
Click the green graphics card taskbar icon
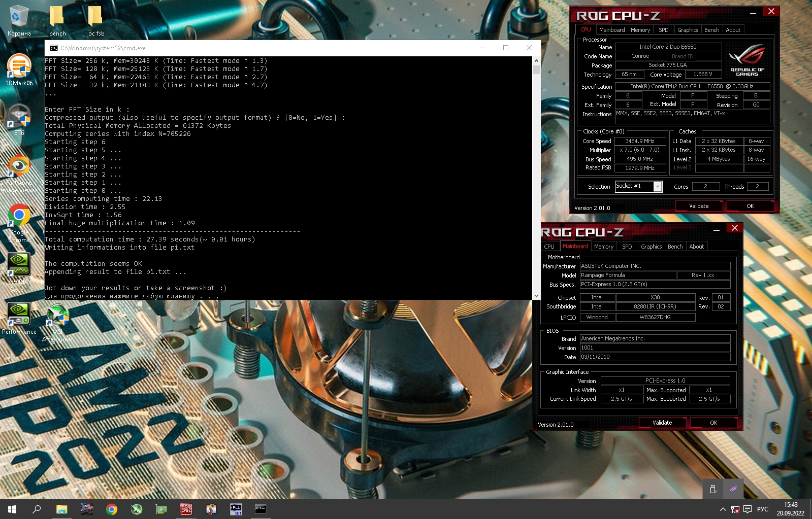tap(161, 509)
